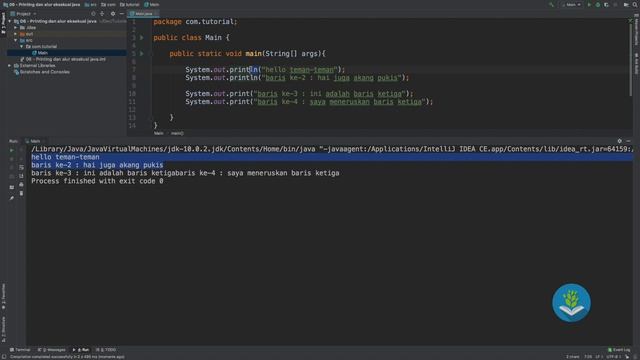Open Run panel settings gear
The height and width of the screenshot is (360, 640).
(620, 141)
